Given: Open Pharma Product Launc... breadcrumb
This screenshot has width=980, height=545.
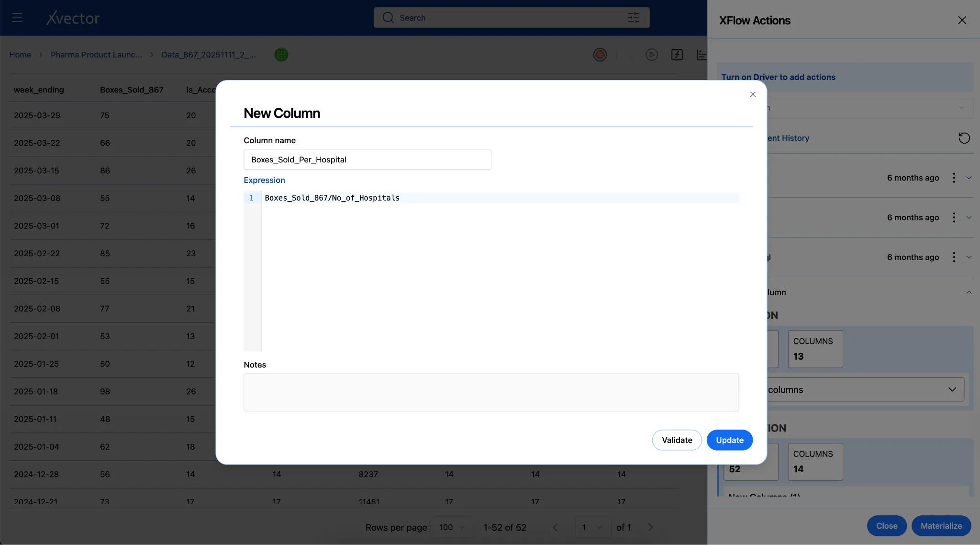Looking at the screenshot, I should [96, 55].
